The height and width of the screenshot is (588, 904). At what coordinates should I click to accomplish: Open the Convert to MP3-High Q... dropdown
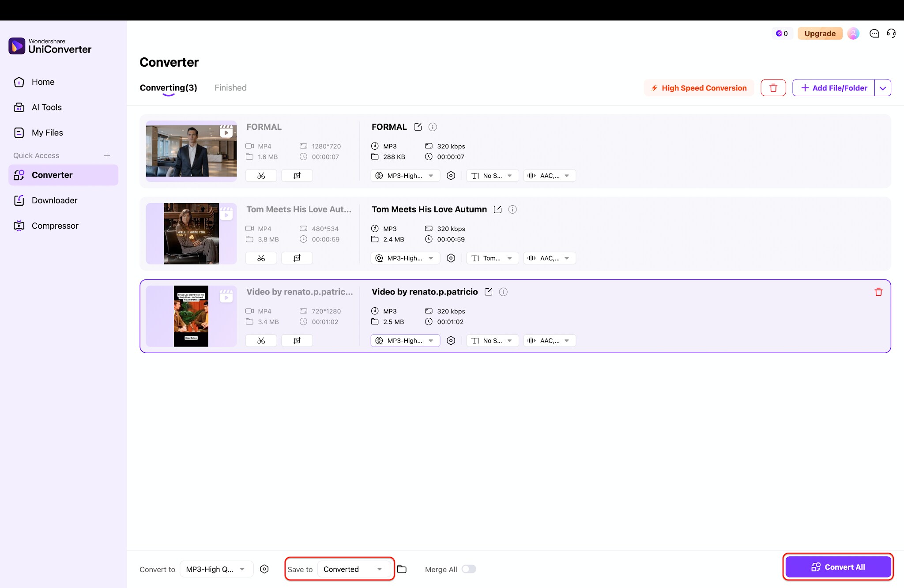217,569
